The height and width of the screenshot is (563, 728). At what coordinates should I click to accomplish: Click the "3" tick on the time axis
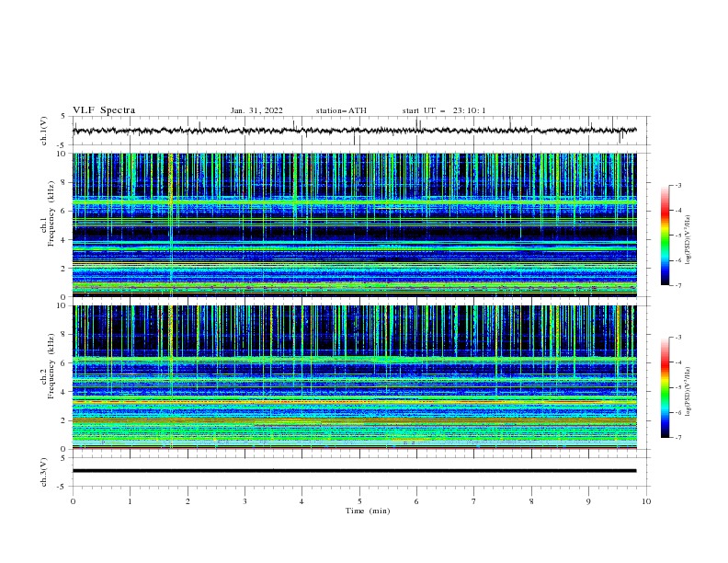click(x=245, y=501)
